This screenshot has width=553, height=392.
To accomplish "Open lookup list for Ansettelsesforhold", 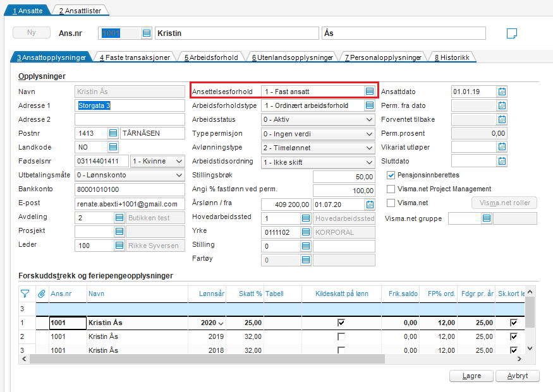I will click(x=369, y=92).
